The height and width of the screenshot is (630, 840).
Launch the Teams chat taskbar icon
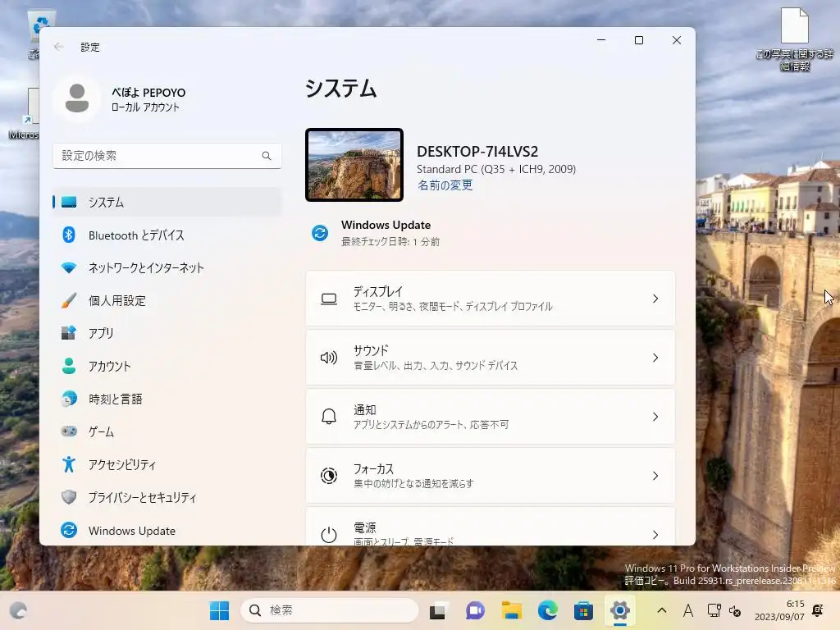point(475,610)
